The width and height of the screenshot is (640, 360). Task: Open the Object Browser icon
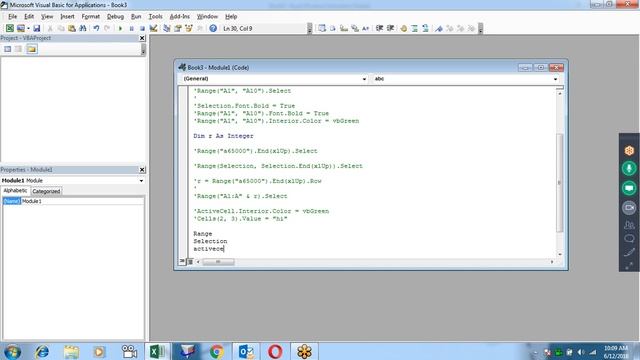189,28
